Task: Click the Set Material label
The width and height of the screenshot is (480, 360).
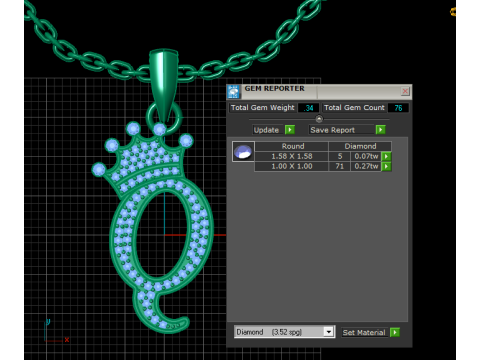Action: coord(364,332)
